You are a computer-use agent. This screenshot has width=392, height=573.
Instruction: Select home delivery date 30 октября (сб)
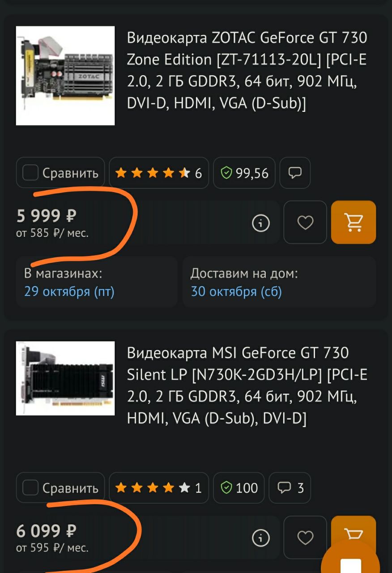(x=236, y=292)
